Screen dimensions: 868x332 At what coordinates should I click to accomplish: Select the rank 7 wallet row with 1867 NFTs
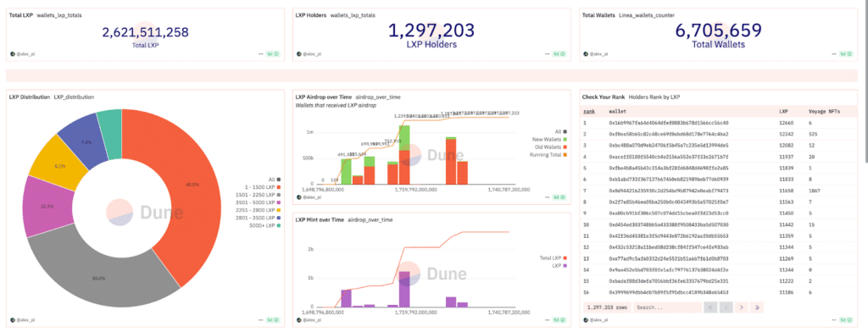tap(720, 191)
